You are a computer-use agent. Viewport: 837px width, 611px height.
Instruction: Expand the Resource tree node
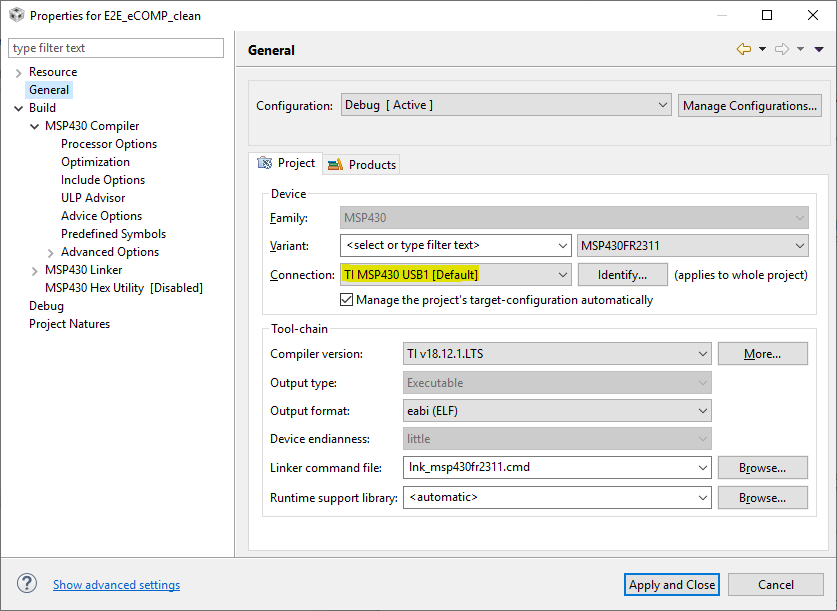click(19, 73)
